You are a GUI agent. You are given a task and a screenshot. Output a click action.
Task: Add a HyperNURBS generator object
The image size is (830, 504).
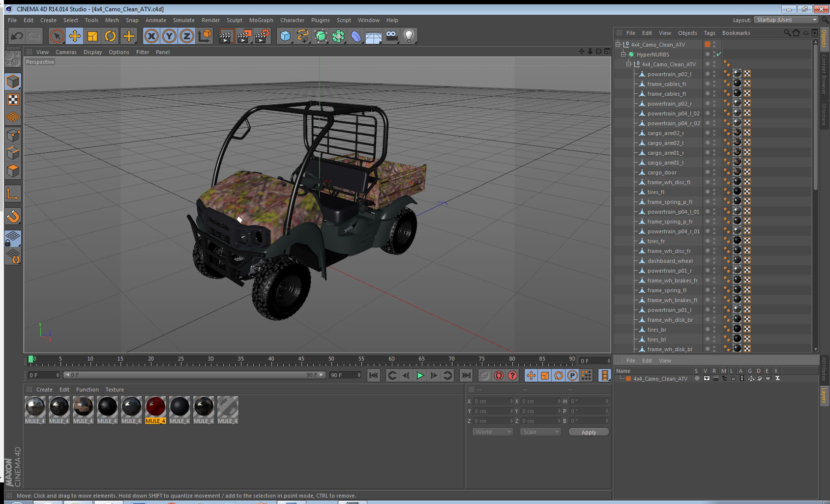(x=321, y=36)
